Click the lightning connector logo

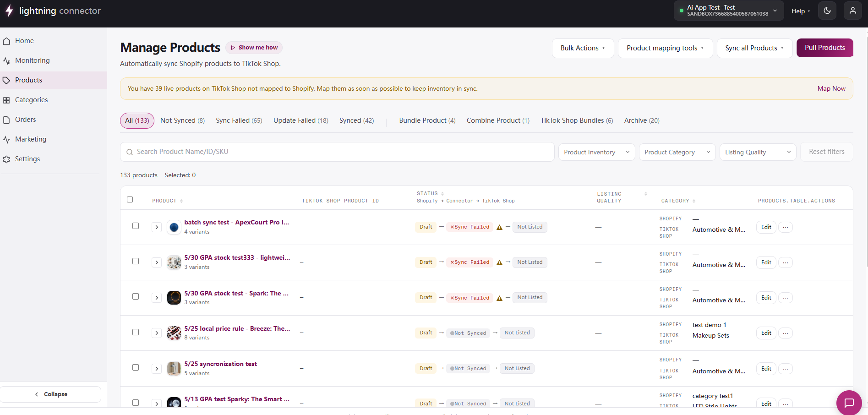53,11
